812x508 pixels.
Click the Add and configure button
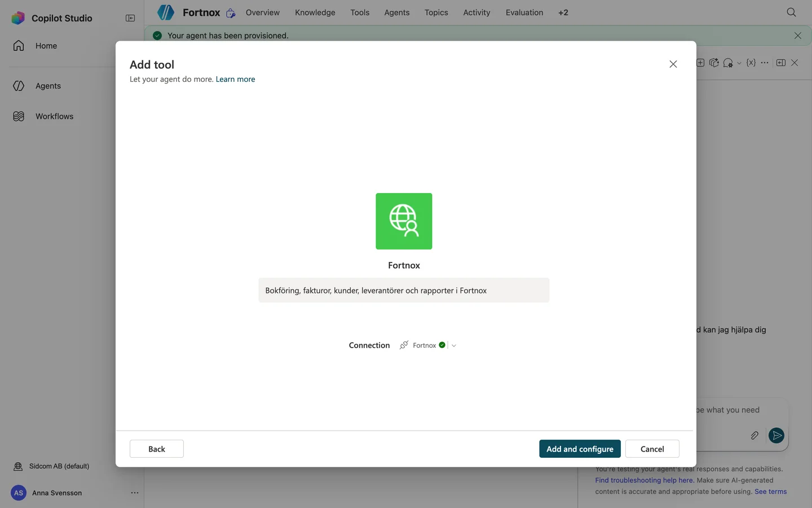click(580, 449)
